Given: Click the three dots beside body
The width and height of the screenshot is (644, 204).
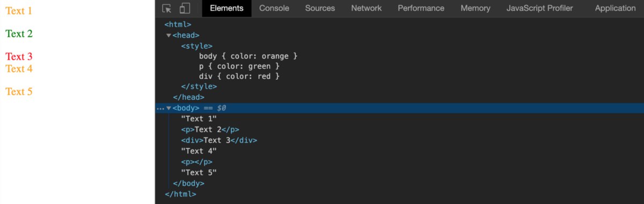Looking at the screenshot, I should (160, 108).
